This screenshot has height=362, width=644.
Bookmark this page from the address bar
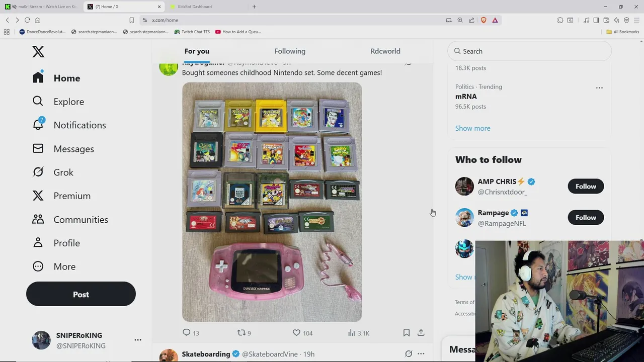(132, 20)
